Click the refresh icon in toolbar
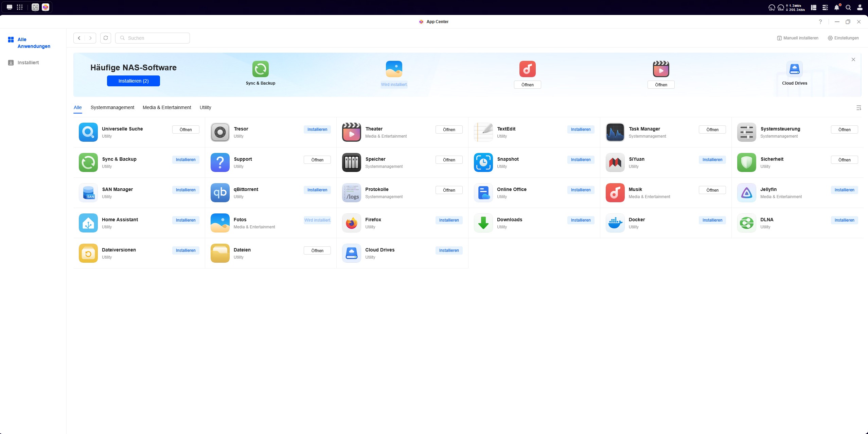Image resolution: width=868 pixels, height=434 pixels. coord(106,38)
